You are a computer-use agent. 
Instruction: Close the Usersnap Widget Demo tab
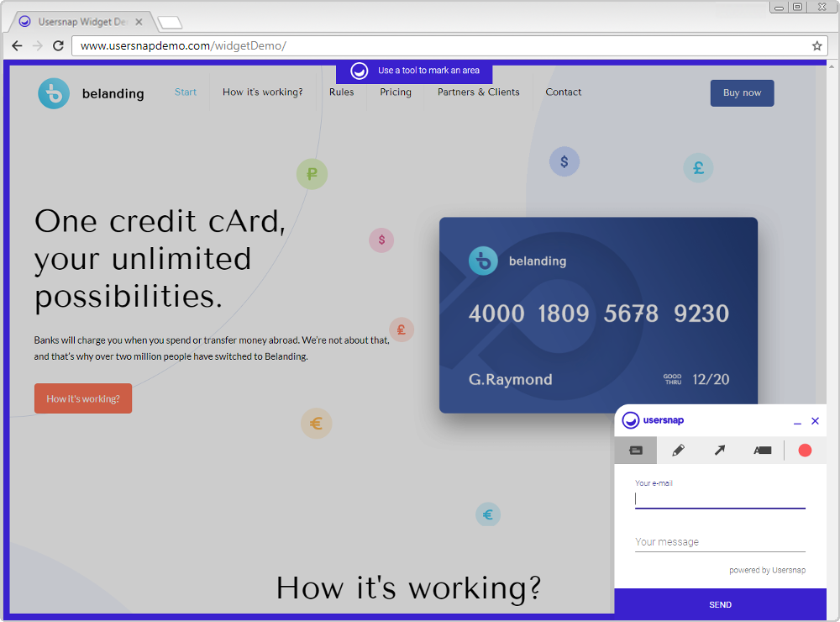click(x=139, y=22)
